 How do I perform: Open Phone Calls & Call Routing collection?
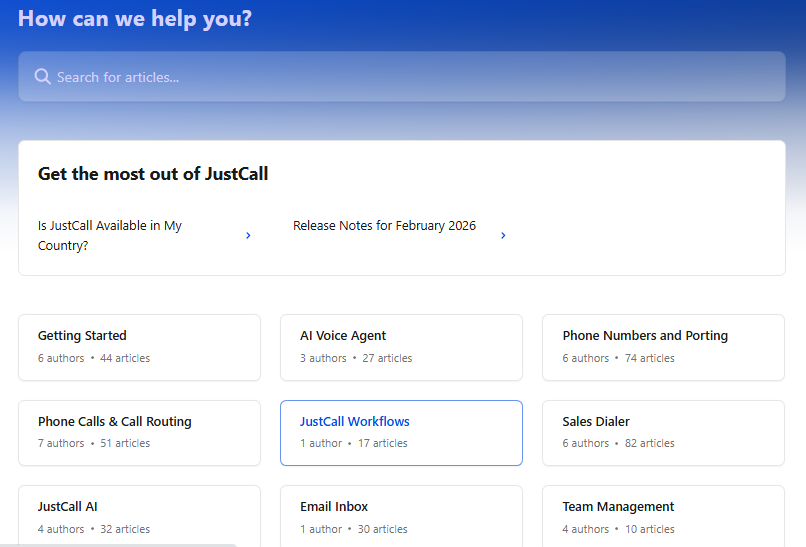click(x=139, y=433)
